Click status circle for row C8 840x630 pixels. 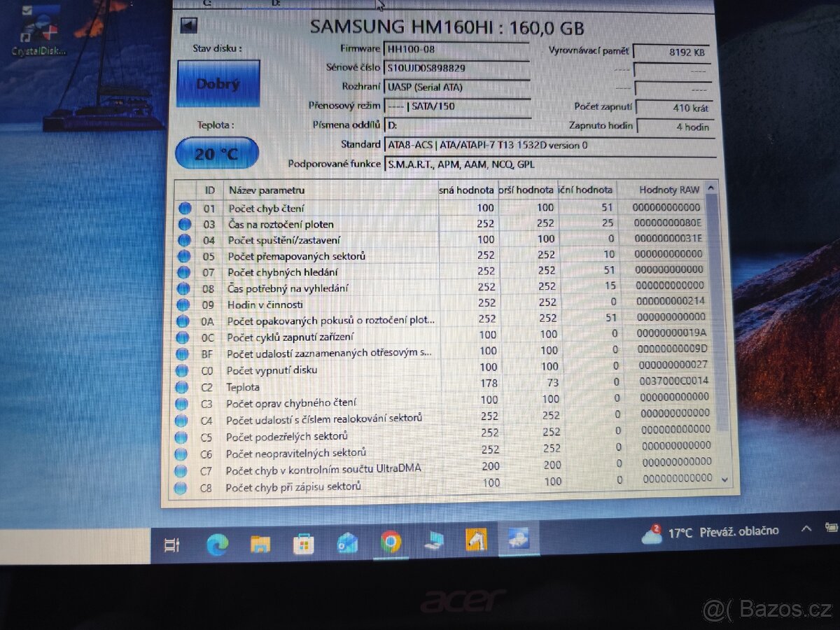click(x=181, y=488)
